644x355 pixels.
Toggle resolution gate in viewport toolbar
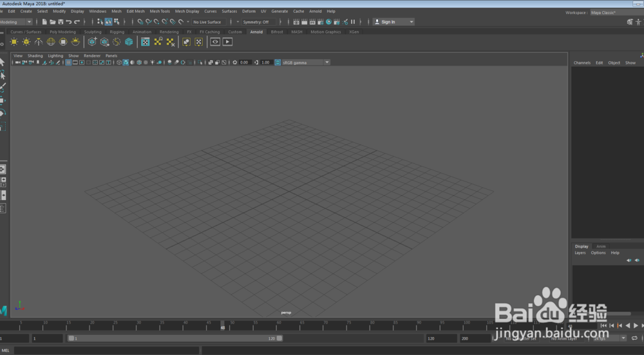pos(82,62)
